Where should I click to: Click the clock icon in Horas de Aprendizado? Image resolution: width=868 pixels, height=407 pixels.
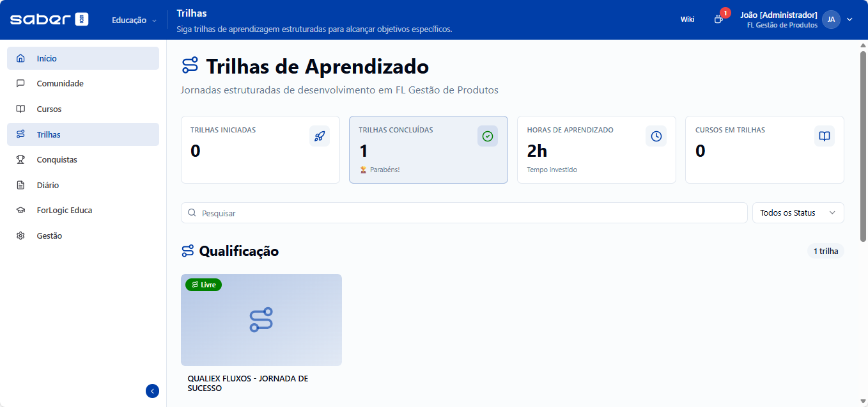(x=656, y=136)
